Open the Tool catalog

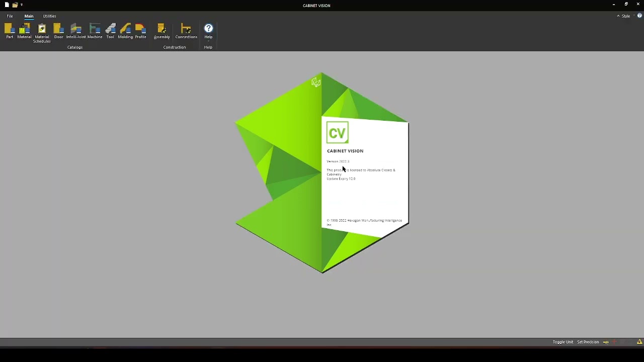110,31
